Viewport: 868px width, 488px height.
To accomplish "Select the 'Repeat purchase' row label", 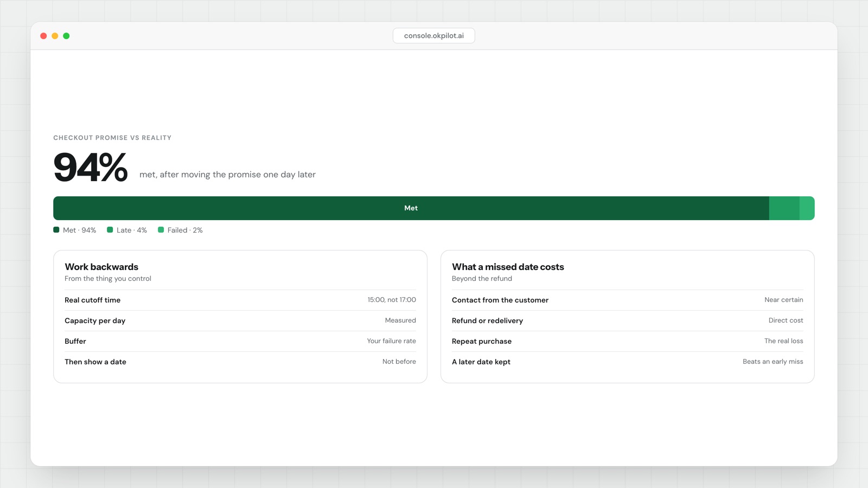I will click(x=482, y=341).
